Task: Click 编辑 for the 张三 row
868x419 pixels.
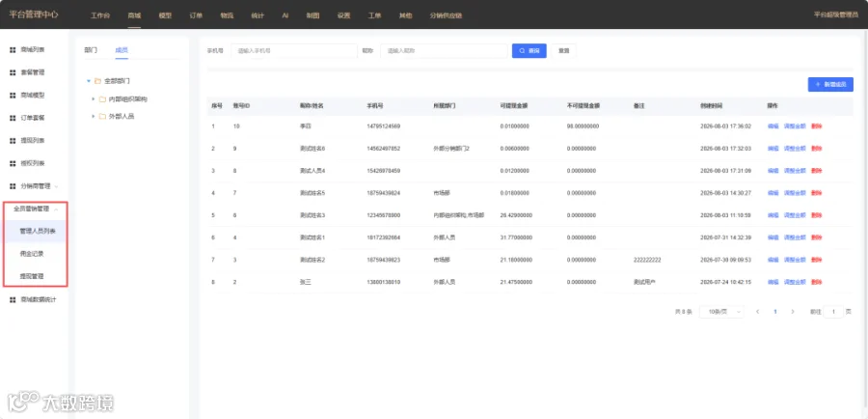Action: pos(773,282)
